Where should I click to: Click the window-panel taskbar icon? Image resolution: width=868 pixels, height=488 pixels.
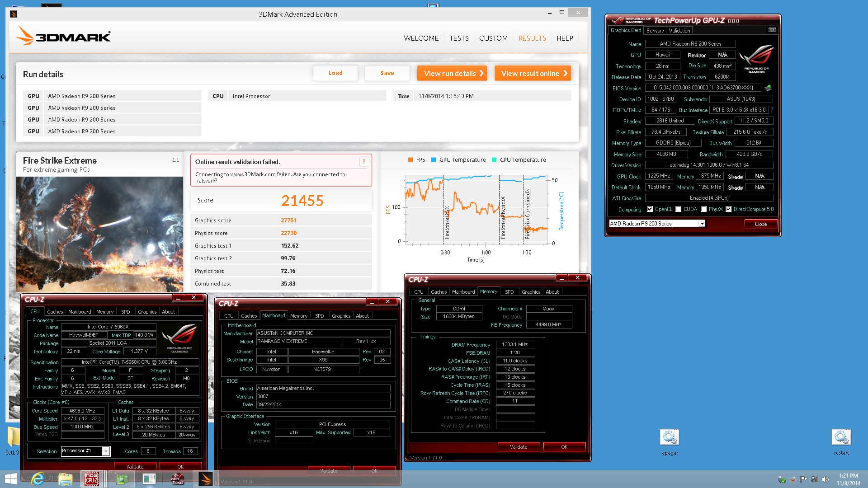click(149, 479)
